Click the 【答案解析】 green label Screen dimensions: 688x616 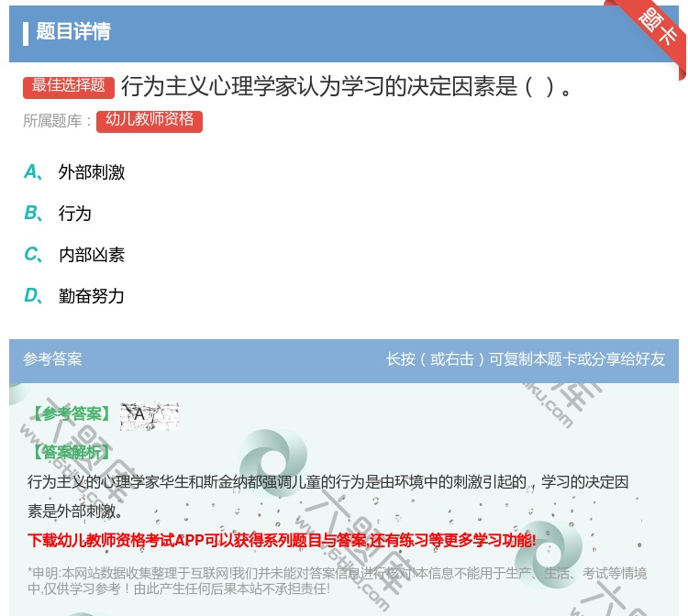(70, 452)
